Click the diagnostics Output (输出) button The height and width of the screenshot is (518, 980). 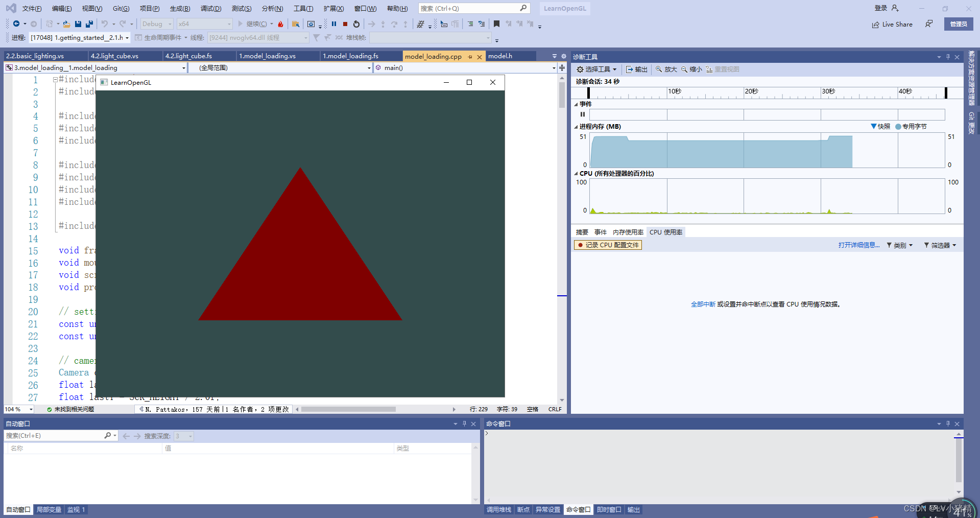pyautogui.click(x=637, y=69)
